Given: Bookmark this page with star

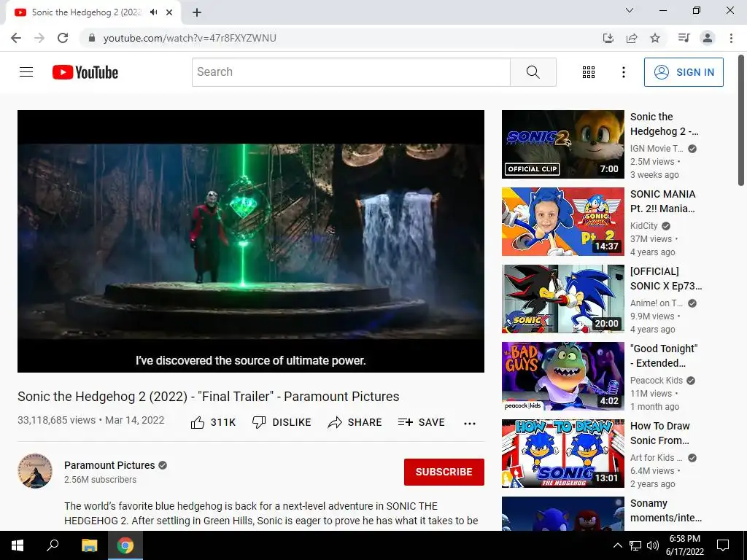Looking at the screenshot, I should pos(655,38).
